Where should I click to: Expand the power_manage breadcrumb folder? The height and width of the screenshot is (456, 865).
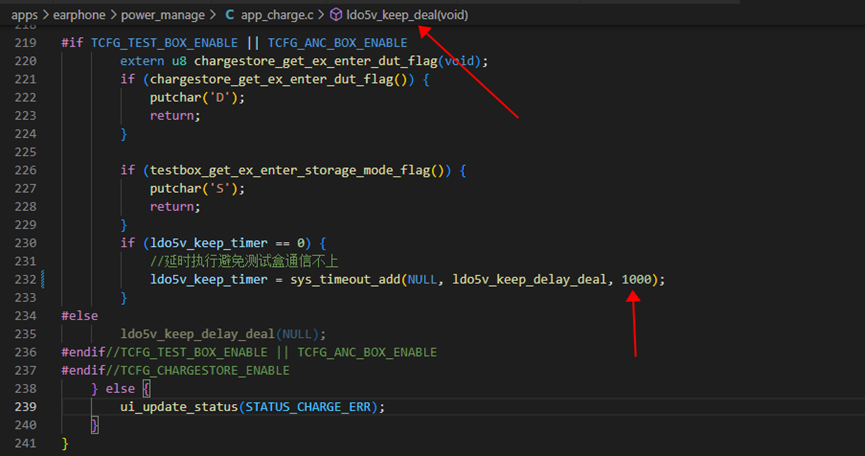pos(163,15)
